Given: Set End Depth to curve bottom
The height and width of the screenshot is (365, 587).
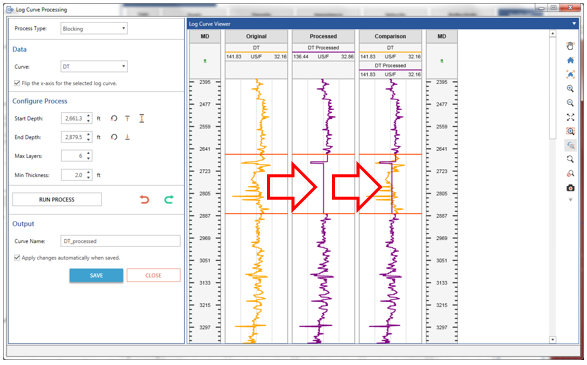Looking at the screenshot, I should click(x=127, y=137).
